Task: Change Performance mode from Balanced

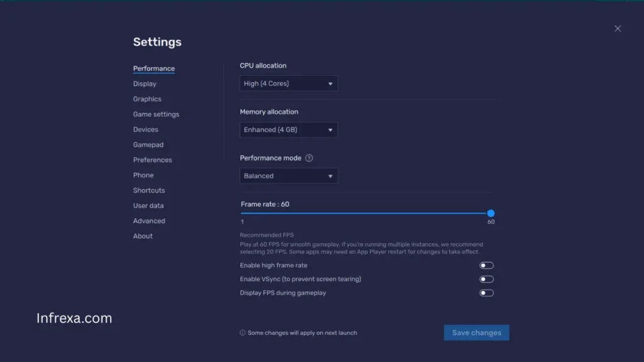Action: tap(288, 176)
